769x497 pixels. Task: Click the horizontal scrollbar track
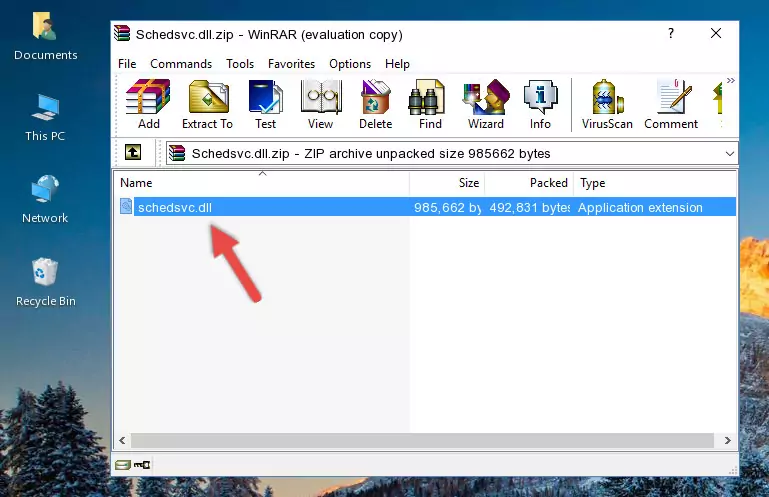(x=422, y=441)
